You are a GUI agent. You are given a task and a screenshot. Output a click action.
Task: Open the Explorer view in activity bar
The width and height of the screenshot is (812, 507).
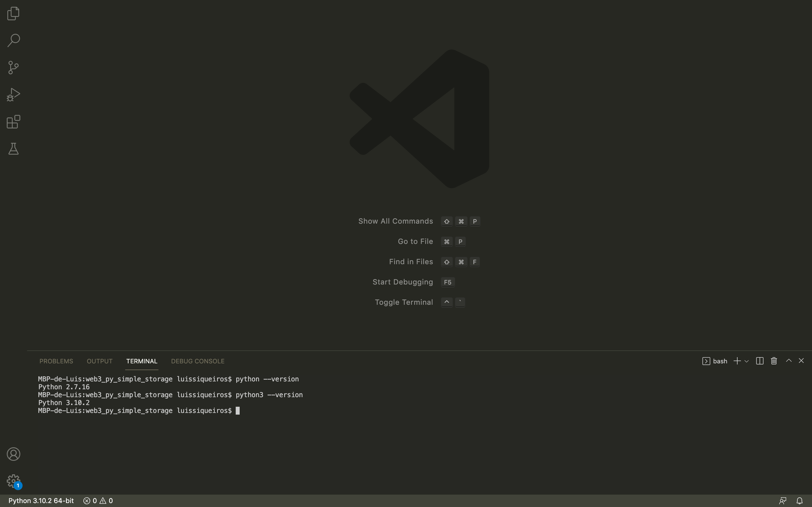pyautogui.click(x=14, y=14)
